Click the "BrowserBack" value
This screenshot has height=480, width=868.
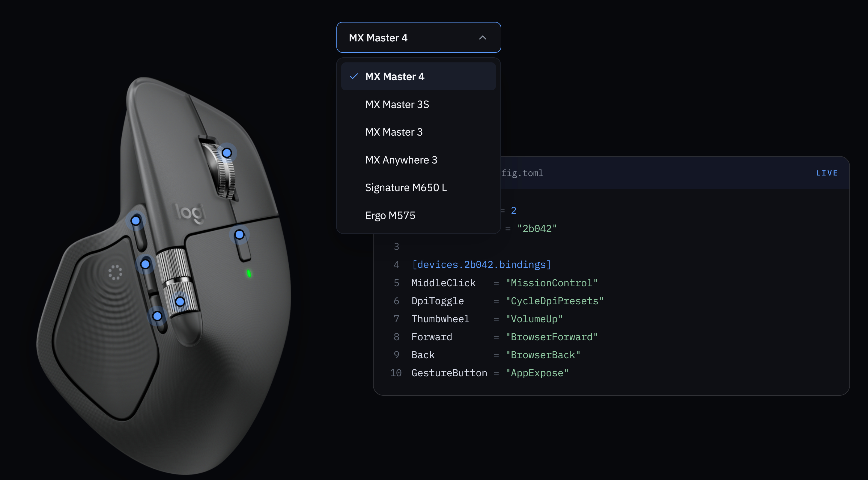543,355
